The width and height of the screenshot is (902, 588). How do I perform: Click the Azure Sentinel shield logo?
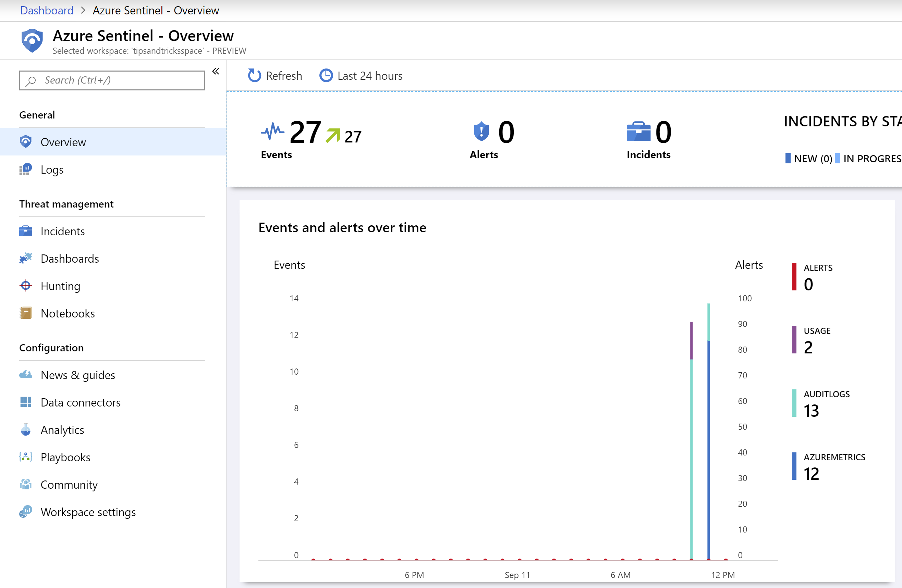pos(32,40)
